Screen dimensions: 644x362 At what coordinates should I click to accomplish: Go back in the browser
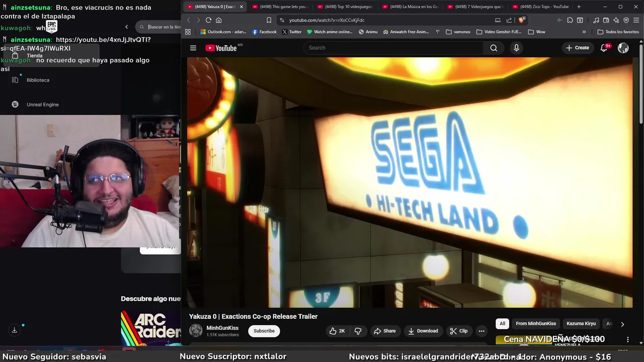coord(189,20)
